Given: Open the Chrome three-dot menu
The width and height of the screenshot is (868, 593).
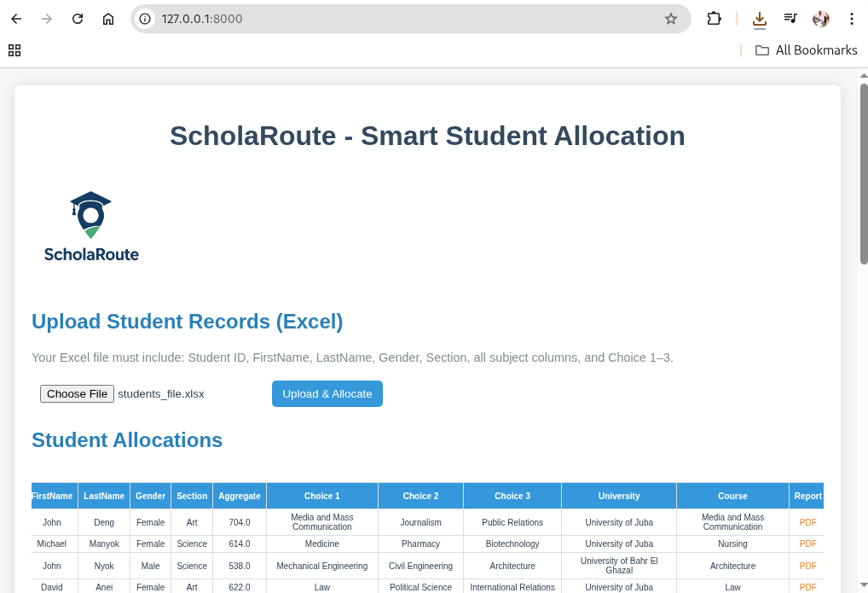Looking at the screenshot, I should coord(852,19).
